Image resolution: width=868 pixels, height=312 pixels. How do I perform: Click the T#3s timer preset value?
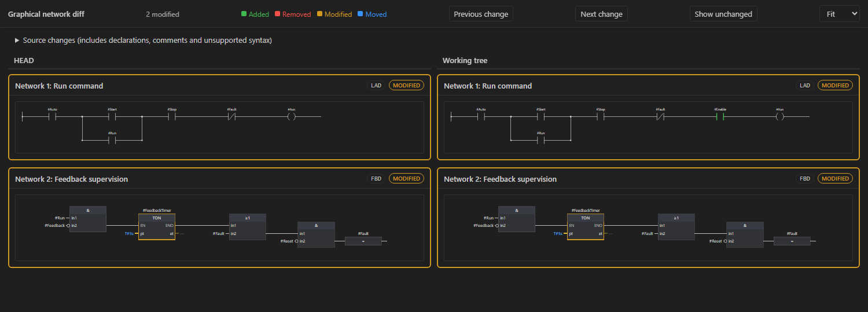tap(129, 234)
